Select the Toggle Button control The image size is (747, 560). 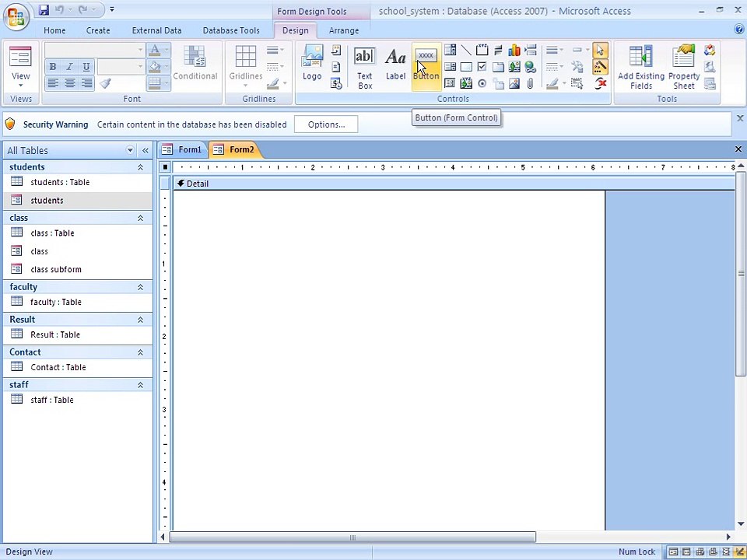(498, 50)
